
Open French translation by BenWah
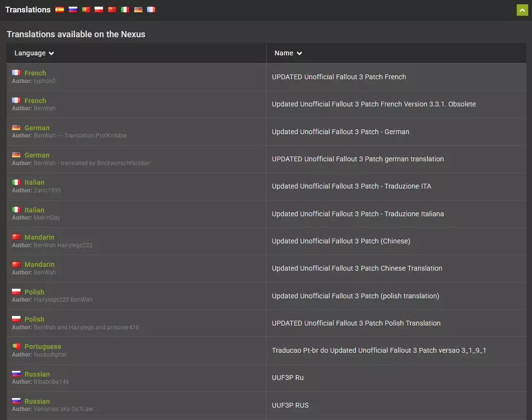tap(35, 101)
